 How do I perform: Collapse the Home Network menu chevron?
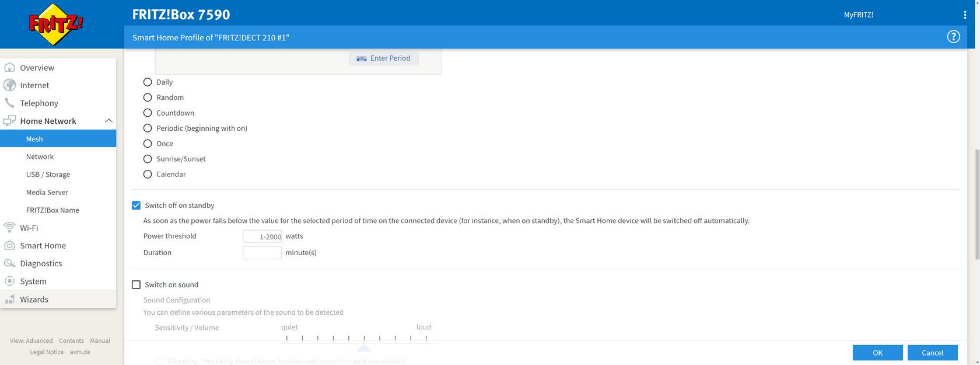click(108, 121)
